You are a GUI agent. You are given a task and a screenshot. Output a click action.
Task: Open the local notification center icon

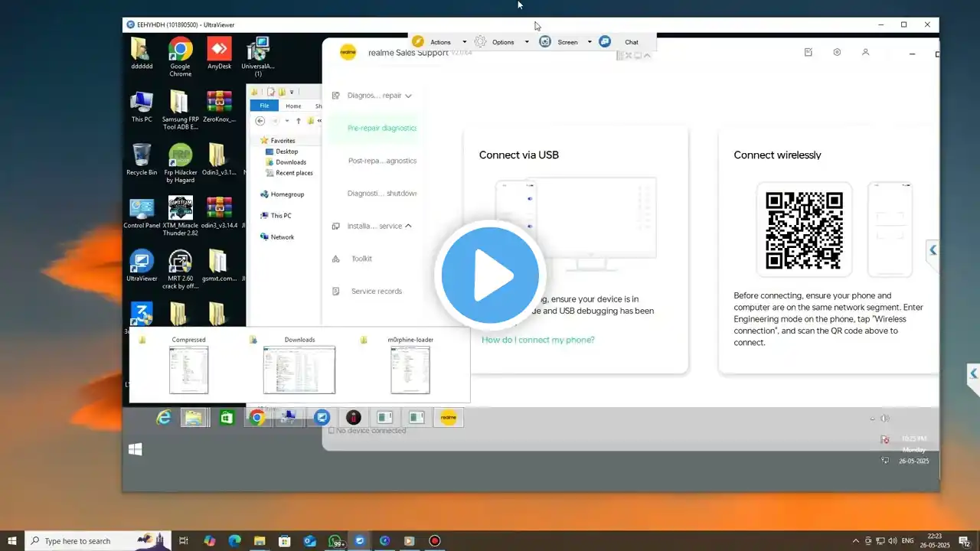[x=965, y=541]
